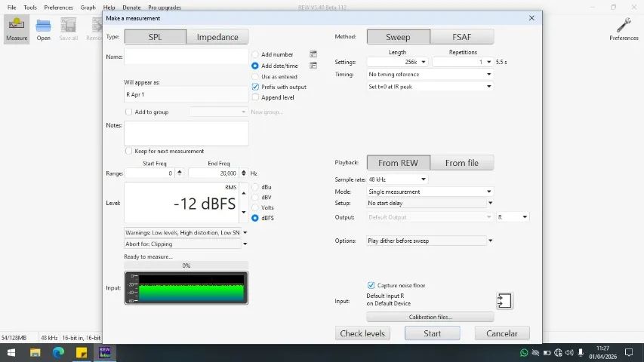Click the Check levels button

[x=362, y=333]
